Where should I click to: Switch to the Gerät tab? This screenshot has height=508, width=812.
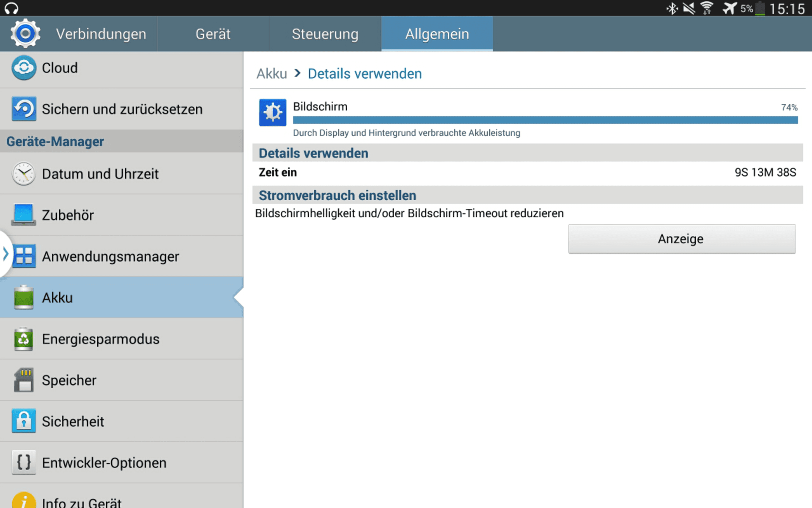213,34
